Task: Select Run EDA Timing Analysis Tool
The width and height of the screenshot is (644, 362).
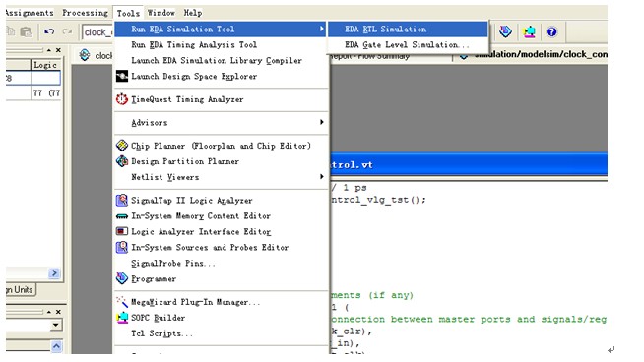Action: tap(221, 44)
